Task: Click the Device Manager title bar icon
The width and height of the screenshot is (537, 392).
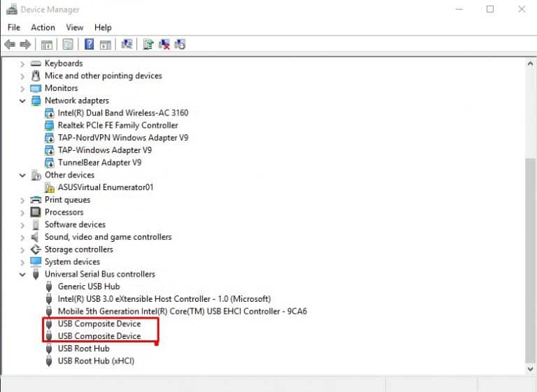Action: click(12, 9)
